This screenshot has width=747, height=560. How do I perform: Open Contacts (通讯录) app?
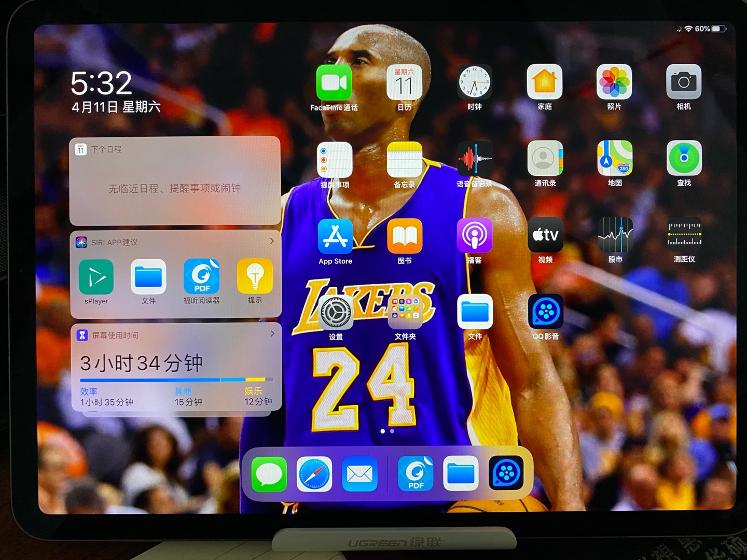[545, 158]
